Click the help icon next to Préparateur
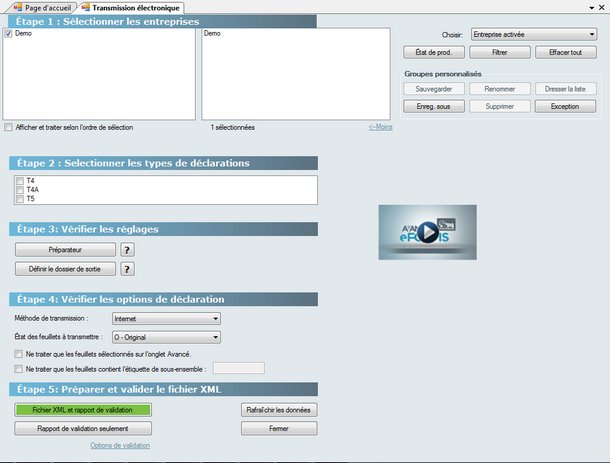This screenshot has width=610, height=463. (x=127, y=250)
